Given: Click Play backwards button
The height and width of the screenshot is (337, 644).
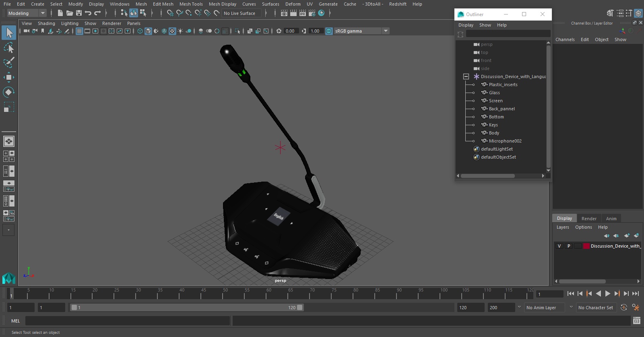Looking at the screenshot, I should [599, 294].
